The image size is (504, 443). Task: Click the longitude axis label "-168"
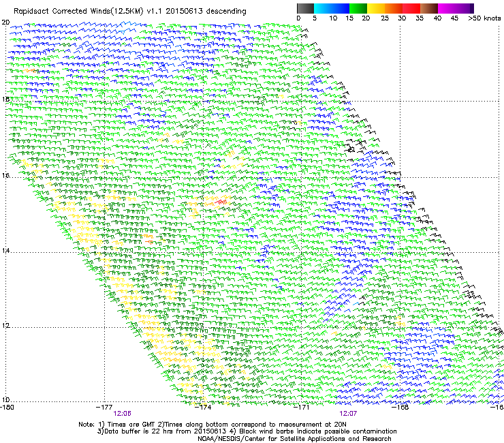coord(400,408)
